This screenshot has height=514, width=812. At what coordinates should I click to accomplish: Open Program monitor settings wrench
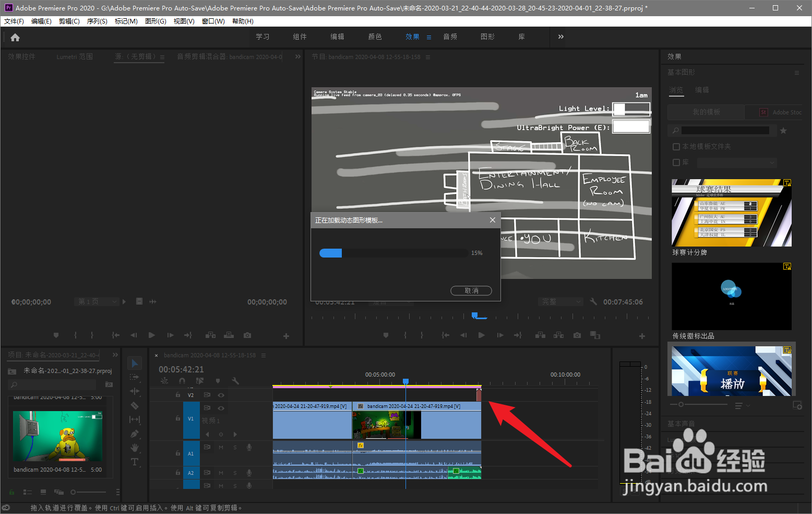coord(593,302)
